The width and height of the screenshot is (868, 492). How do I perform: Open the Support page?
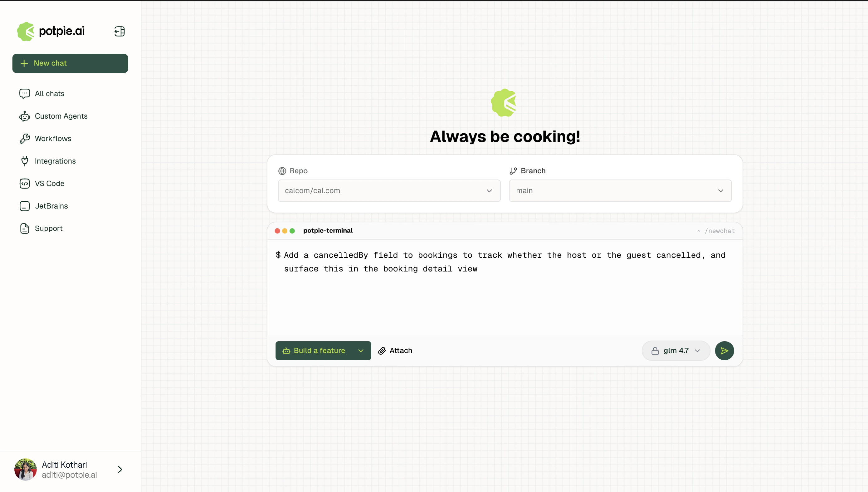49,229
